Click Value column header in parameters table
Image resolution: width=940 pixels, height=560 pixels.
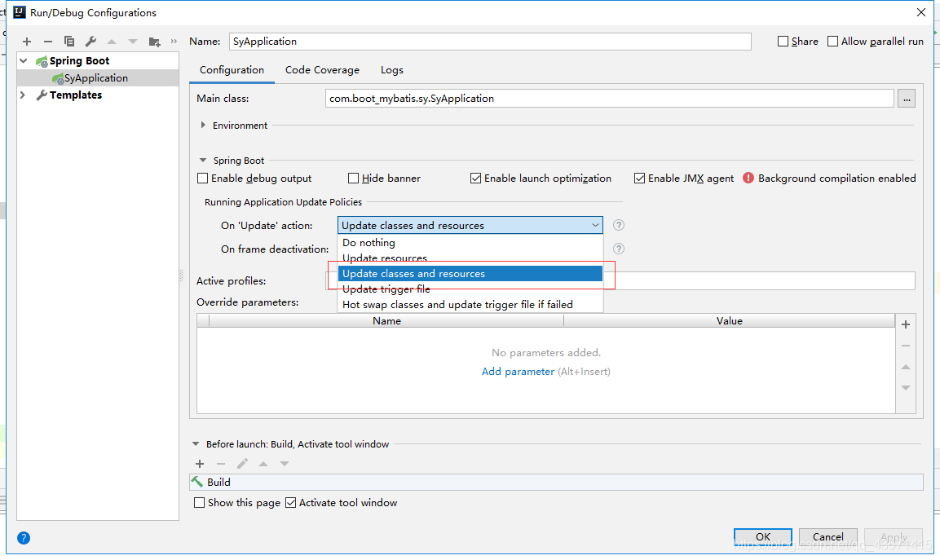coord(729,321)
